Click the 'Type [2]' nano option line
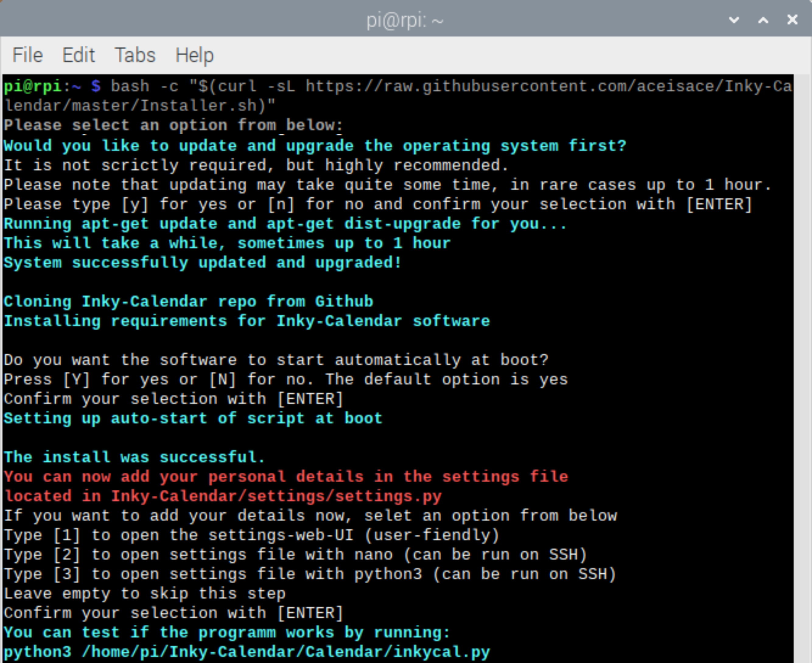 295,554
